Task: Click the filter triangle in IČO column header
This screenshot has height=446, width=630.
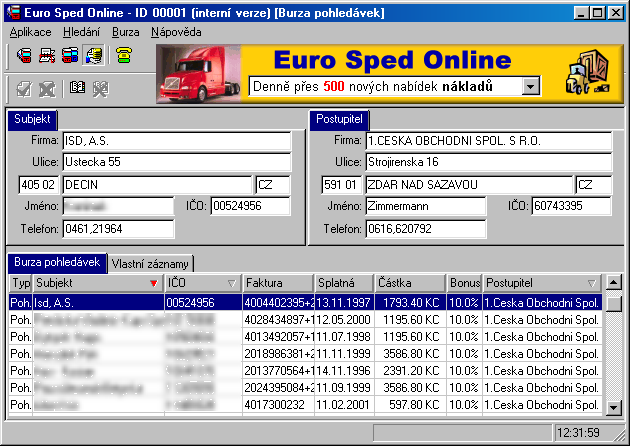Action: tap(232, 283)
